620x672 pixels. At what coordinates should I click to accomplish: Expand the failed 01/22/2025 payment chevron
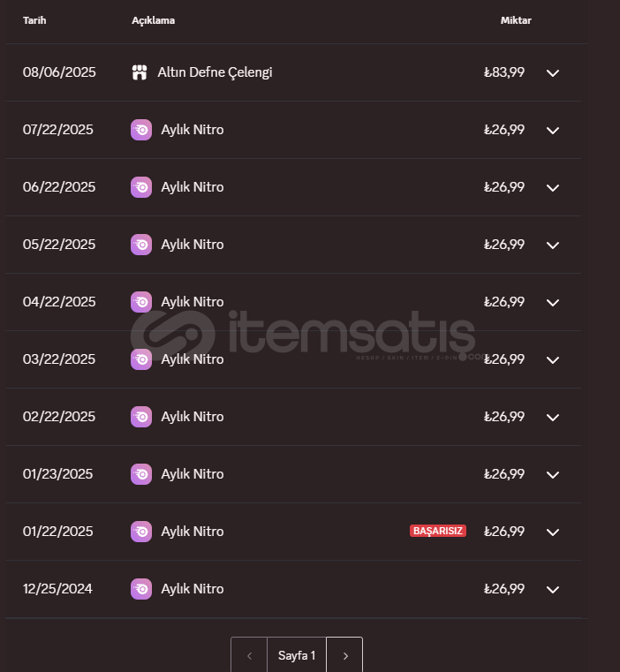point(553,532)
